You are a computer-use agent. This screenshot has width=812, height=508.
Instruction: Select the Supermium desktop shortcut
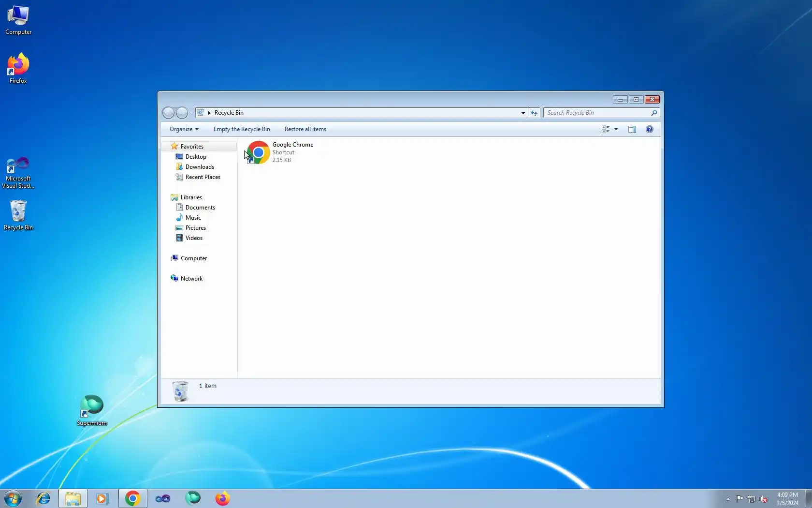(92, 410)
